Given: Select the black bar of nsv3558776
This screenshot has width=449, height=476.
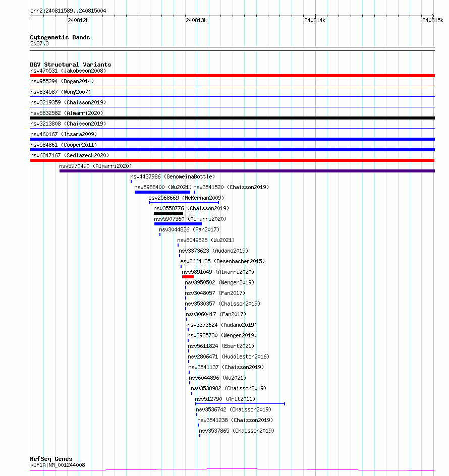Looking at the screenshot, I should pyautogui.click(x=169, y=213).
